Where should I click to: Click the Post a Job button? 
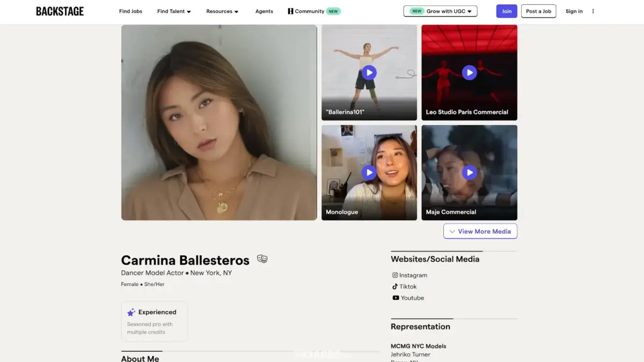pyautogui.click(x=538, y=11)
